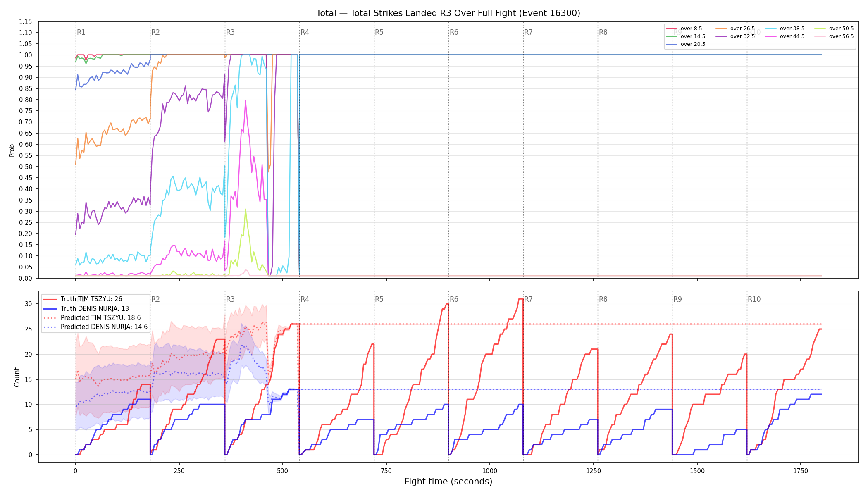Click the 'Fight time (seconds)' axis label
Image resolution: width=868 pixels, height=496 pixels.
(448, 482)
